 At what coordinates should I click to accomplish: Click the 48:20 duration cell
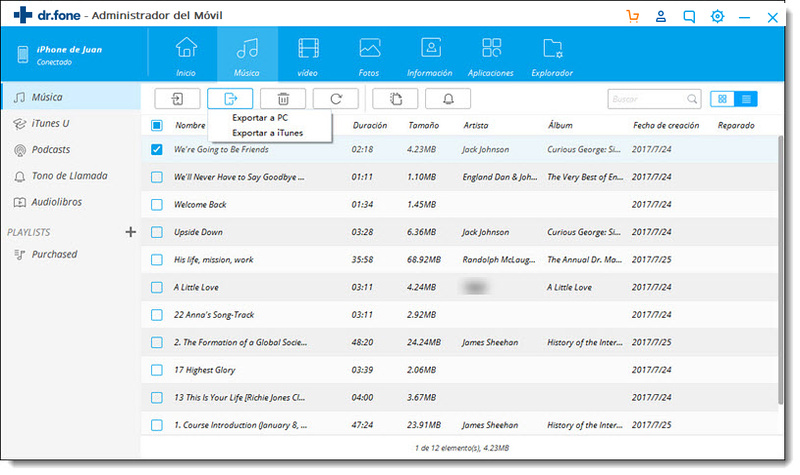pos(362,342)
